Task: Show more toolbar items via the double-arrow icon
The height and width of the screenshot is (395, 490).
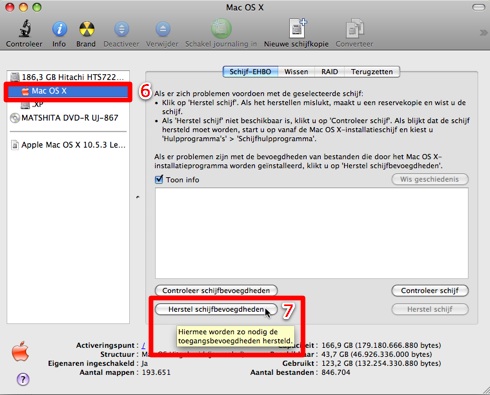Action: coord(483,32)
